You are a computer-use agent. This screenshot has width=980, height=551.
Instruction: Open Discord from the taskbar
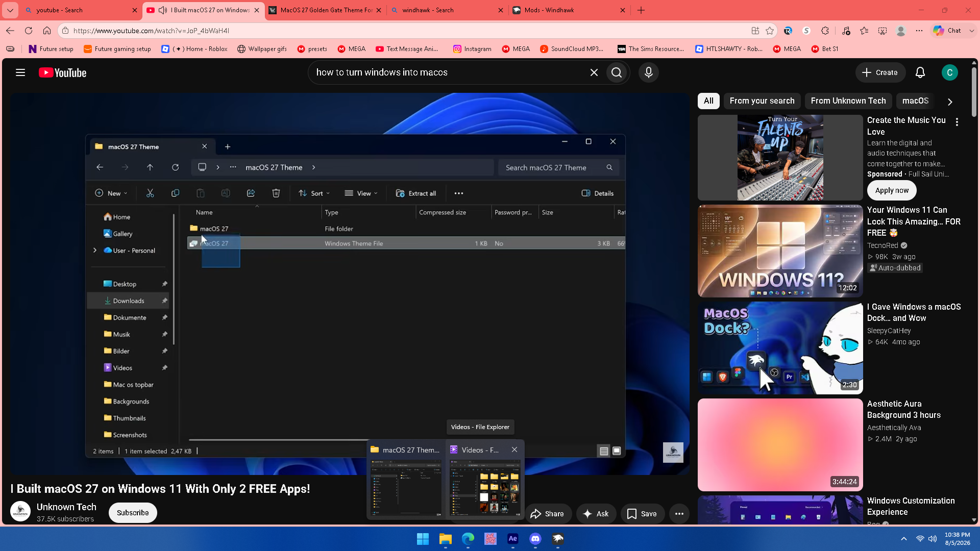(x=535, y=539)
